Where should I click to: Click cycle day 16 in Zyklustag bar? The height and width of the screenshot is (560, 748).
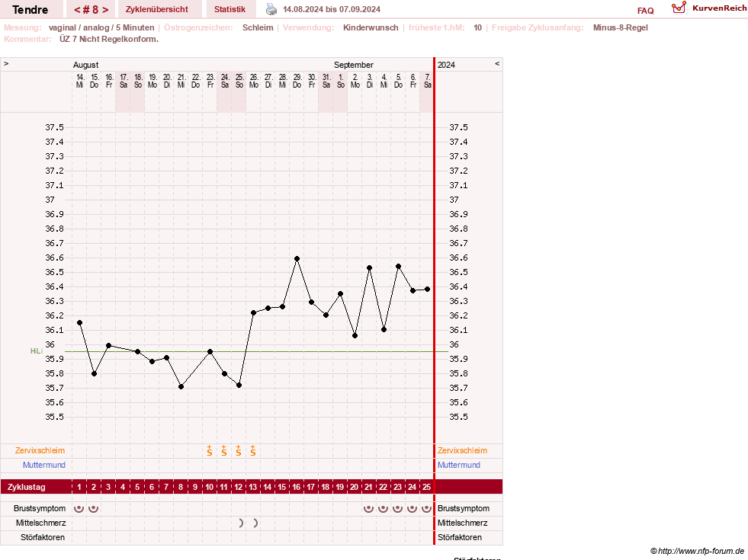[x=297, y=487]
